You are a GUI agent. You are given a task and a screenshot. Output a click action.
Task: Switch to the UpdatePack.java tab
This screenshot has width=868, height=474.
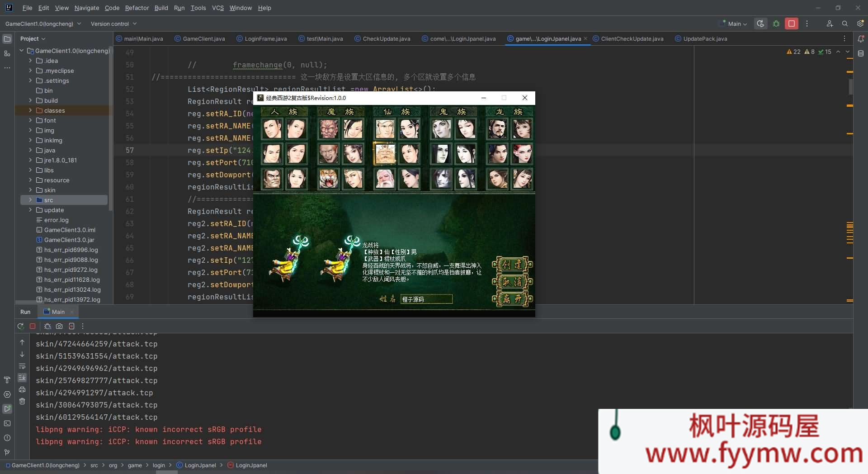point(701,39)
